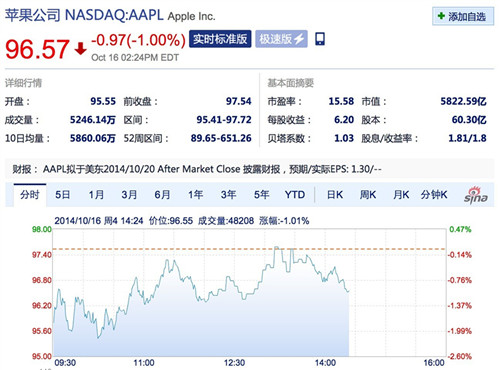Image resolution: width=500 pixels, height=370 pixels.
Task: Click the Sina logo icon
Action: pyautogui.click(x=476, y=195)
